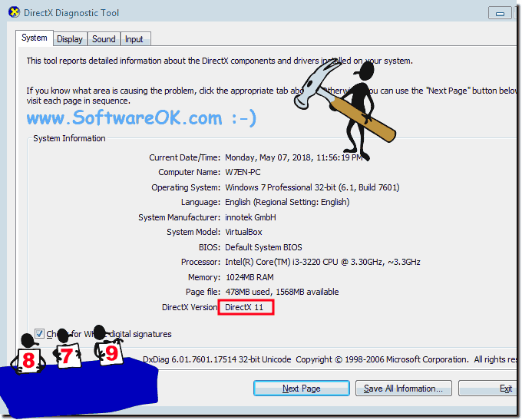Click the Computer Name value W7EN-PC
The height and width of the screenshot is (420, 522).
(243, 172)
